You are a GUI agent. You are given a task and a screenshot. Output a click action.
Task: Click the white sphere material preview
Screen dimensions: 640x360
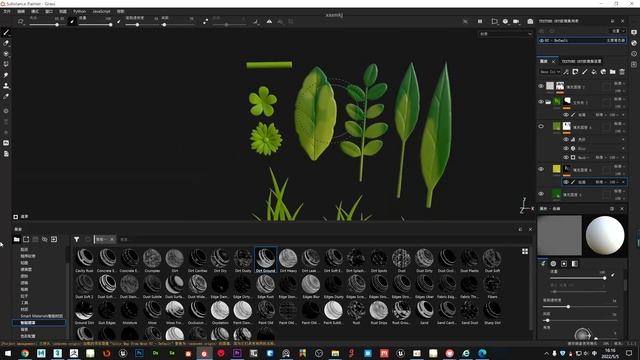605,236
